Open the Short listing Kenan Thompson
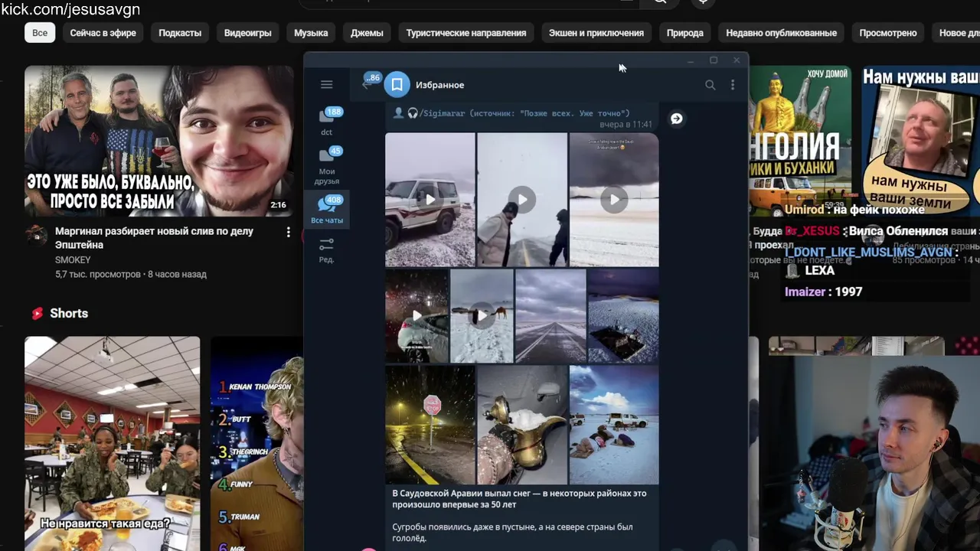 [257, 444]
